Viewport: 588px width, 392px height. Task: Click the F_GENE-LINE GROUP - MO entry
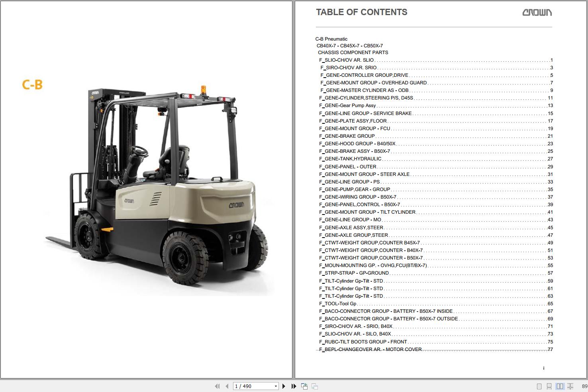(436, 220)
